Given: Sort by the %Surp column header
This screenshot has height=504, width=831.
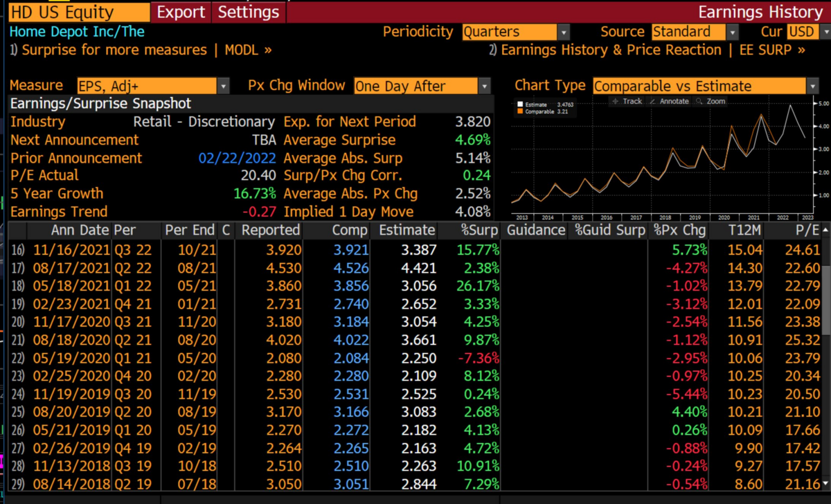Looking at the screenshot, I should pos(478,230).
